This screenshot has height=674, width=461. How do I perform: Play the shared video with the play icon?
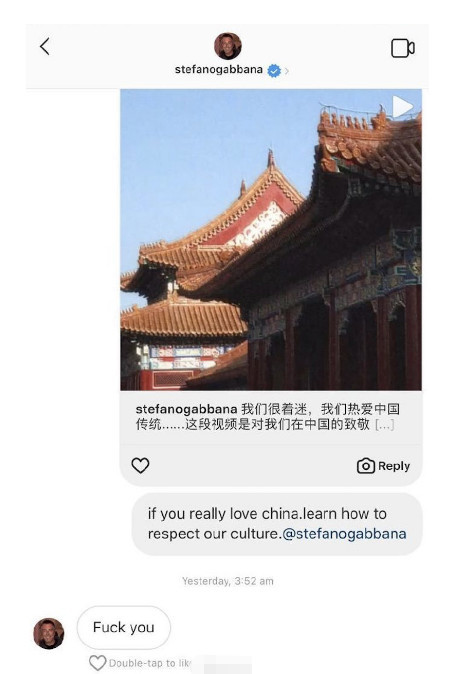(403, 107)
